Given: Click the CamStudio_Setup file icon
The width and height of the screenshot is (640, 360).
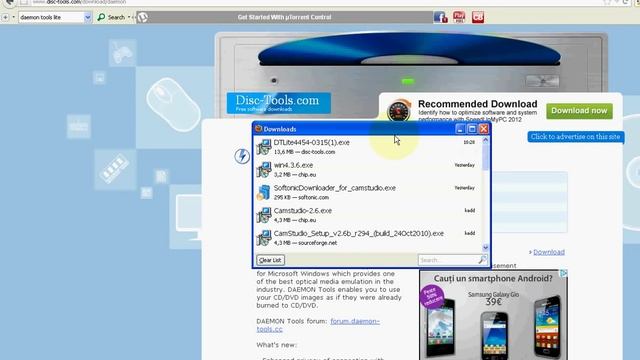Looking at the screenshot, I should click(264, 238).
